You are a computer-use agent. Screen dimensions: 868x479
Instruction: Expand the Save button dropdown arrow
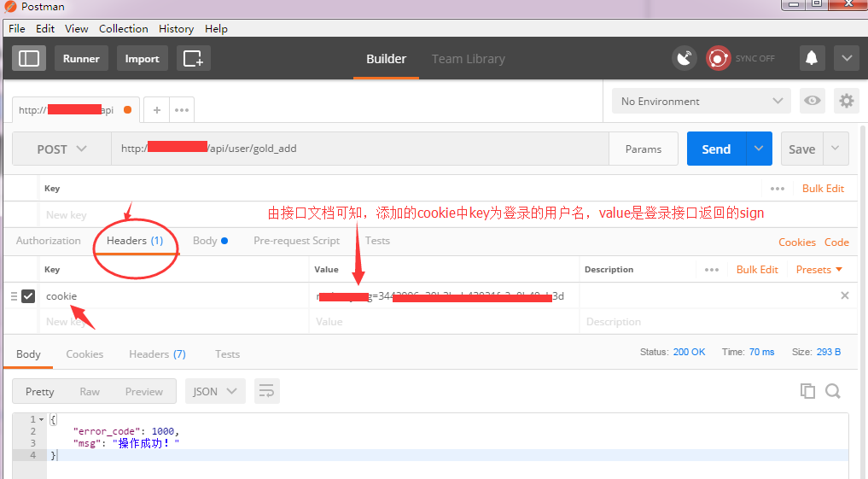point(836,149)
